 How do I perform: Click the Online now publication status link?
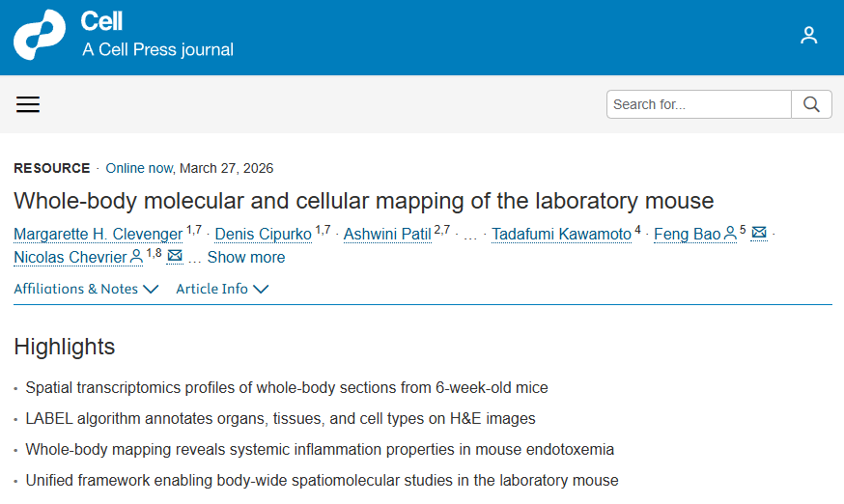139,168
